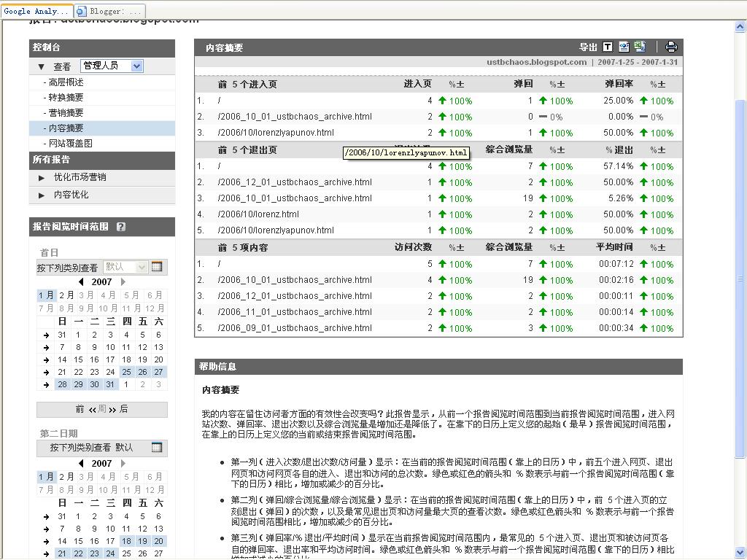
Task: Open the 网站覆盖图 report
Action: pos(71,144)
